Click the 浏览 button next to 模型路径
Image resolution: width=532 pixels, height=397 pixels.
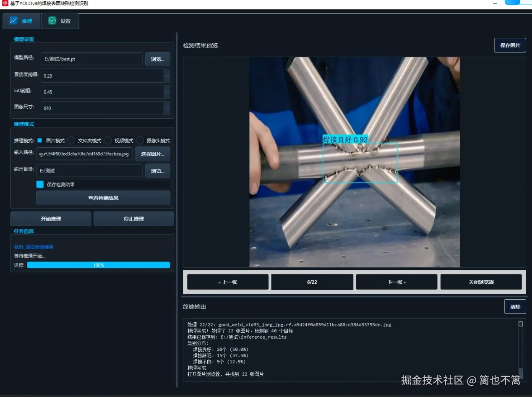[x=158, y=59]
